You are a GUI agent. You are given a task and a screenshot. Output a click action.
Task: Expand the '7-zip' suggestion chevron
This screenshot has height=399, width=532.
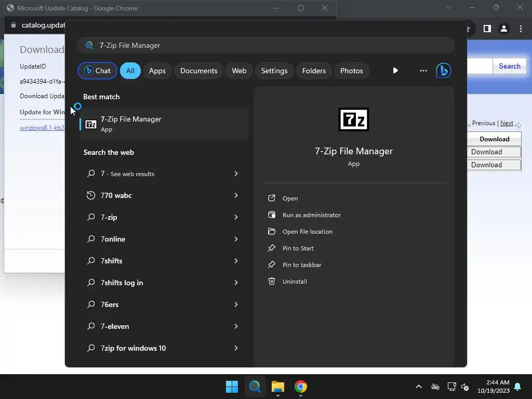(236, 217)
